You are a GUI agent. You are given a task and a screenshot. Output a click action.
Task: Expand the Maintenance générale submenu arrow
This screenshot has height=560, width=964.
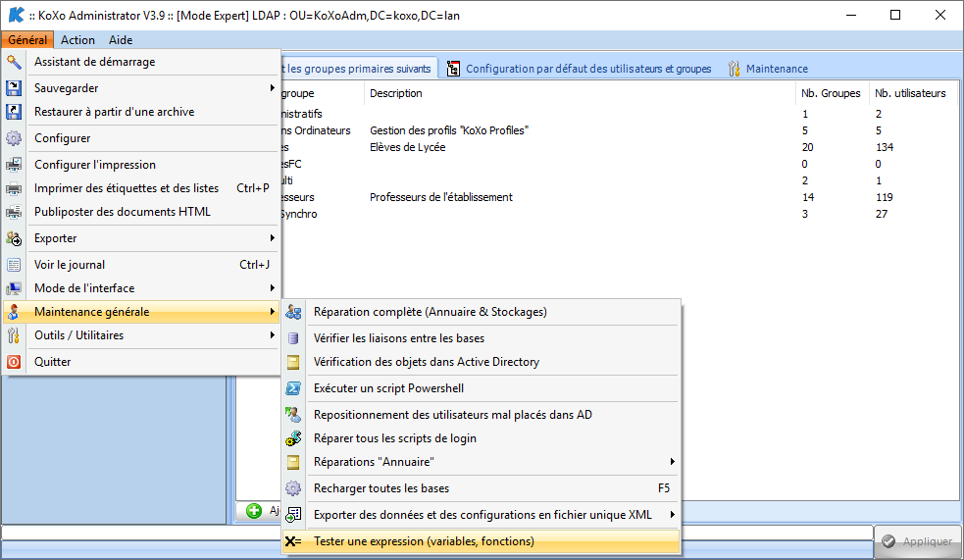tap(272, 312)
